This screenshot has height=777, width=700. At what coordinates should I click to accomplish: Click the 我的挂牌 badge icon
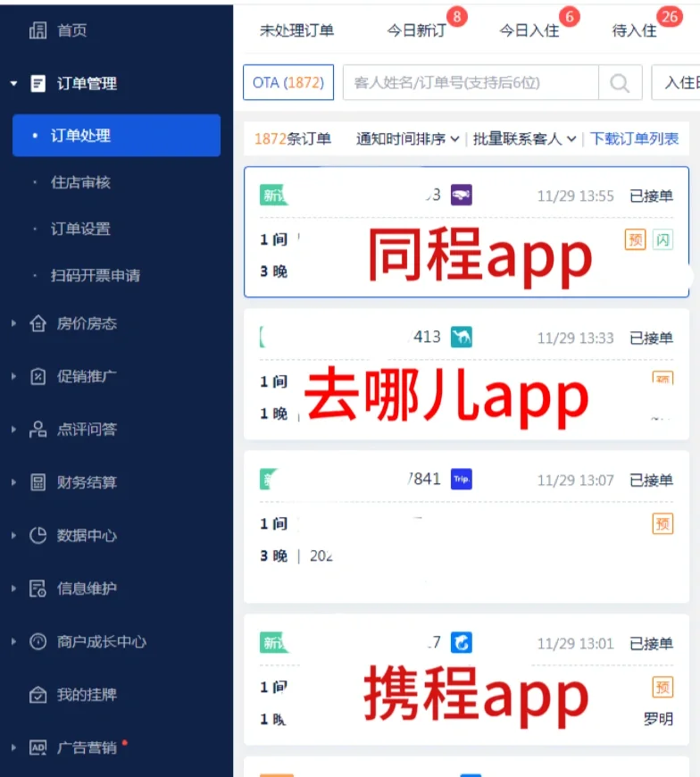(37, 695)
